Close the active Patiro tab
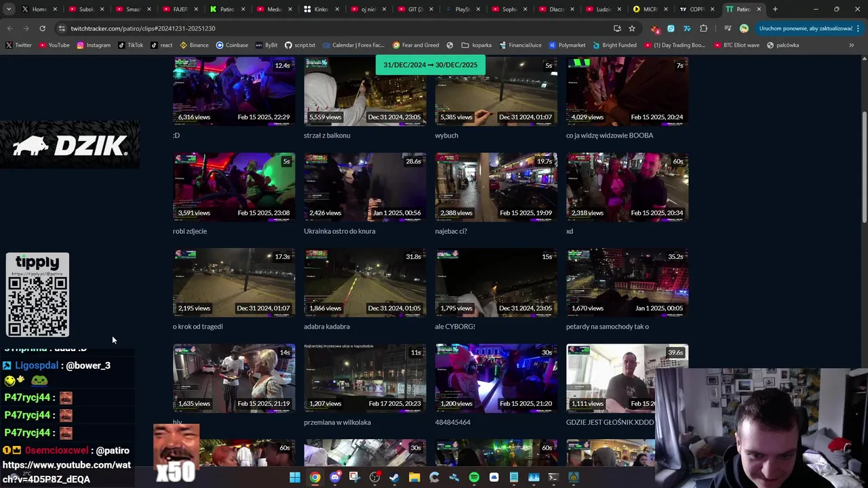Viewport: 868px width, 488px height. coord(759,9)
